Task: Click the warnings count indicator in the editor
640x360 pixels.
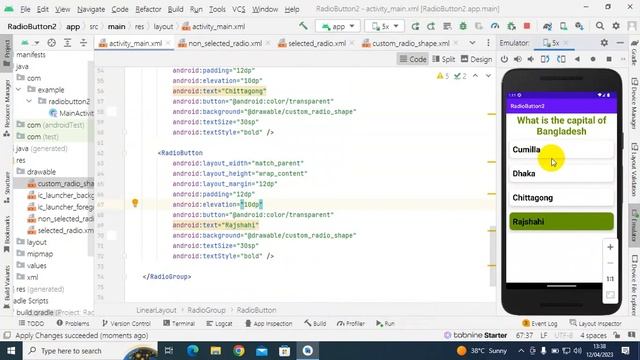Action: pos(443,76)
